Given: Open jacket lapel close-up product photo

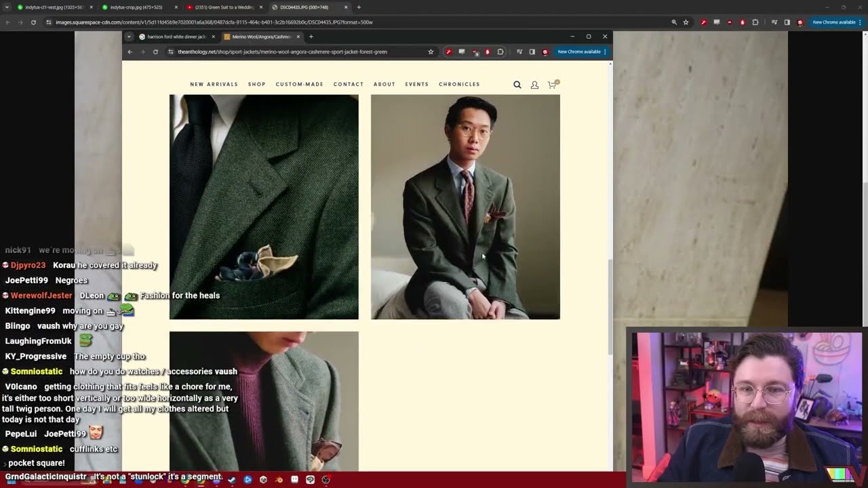Looking at the screenshot, I should [264, 207].
